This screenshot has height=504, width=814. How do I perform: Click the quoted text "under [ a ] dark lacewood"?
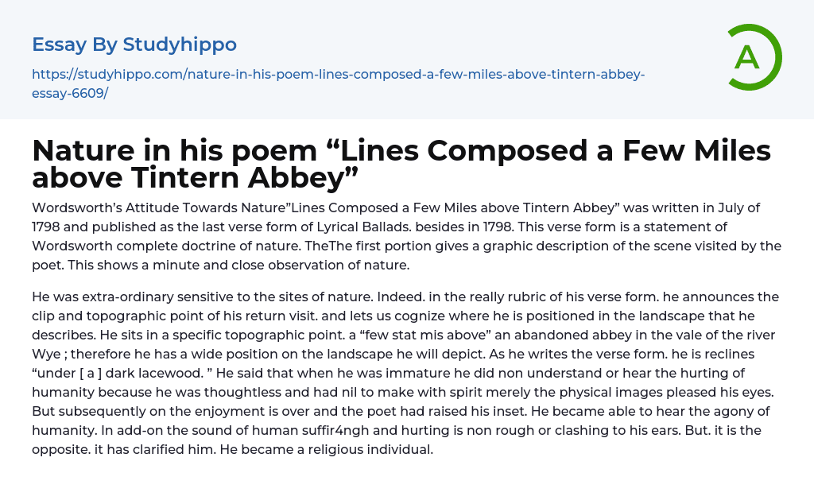[x=119, y=372]
